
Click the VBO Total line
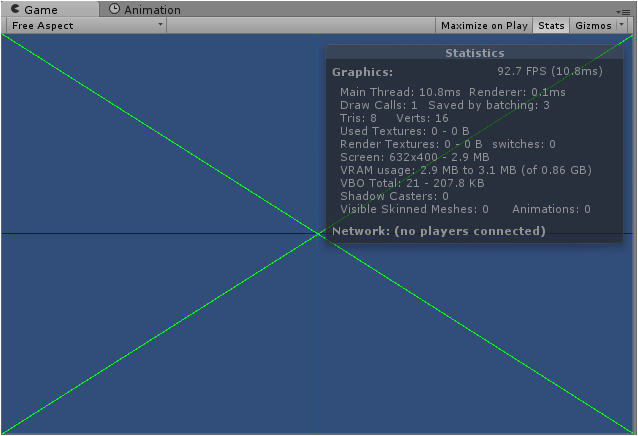coord(412,183)
